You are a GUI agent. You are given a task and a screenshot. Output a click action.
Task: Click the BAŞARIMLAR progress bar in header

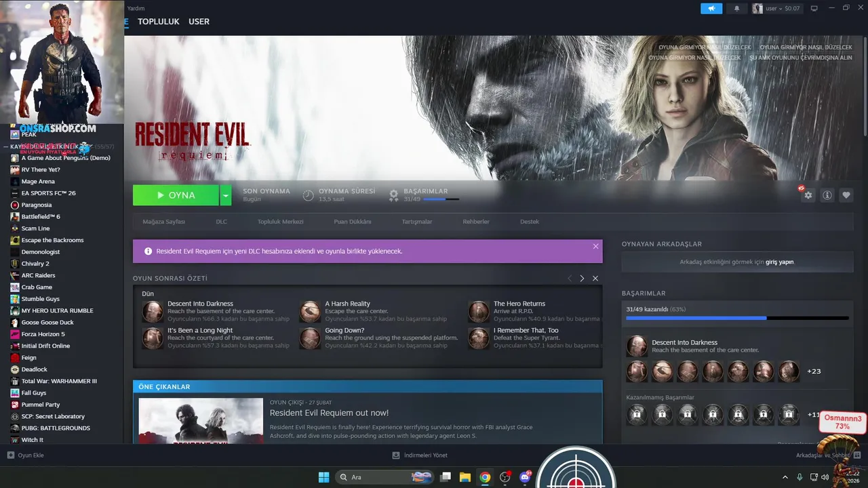tap(441, 199)
